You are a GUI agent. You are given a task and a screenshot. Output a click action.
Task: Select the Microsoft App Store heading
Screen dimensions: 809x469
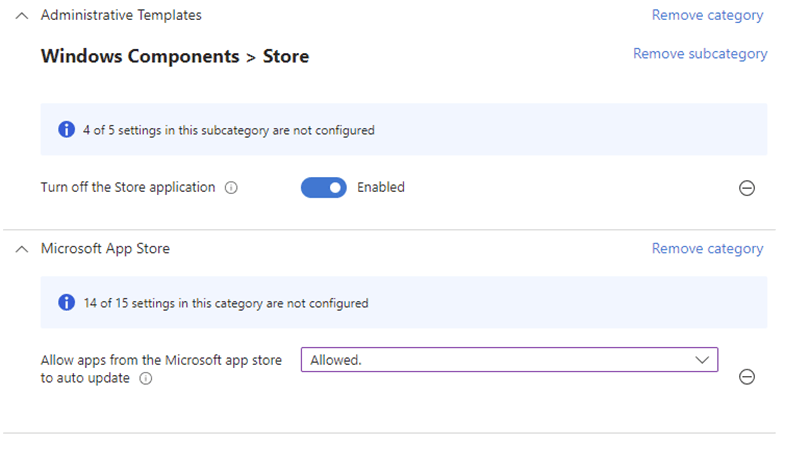105,249
